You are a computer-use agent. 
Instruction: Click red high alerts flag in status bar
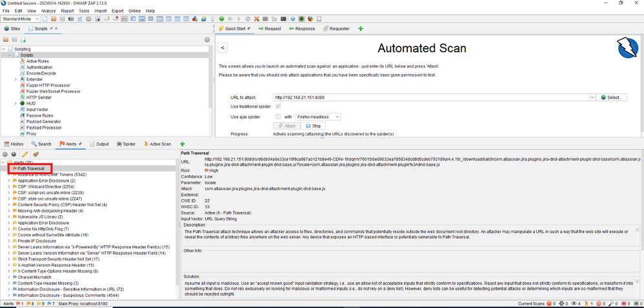(x=17, y=304)
